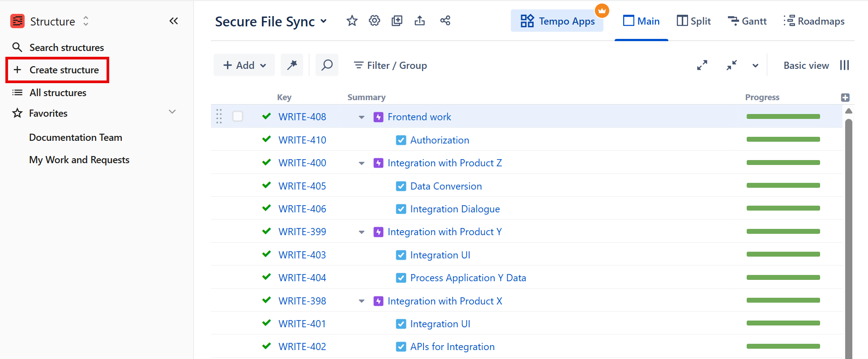Tick the checkbox for WRITE-408 row
The width and height of the screenshot is (868, 359).
click(238, 117)
